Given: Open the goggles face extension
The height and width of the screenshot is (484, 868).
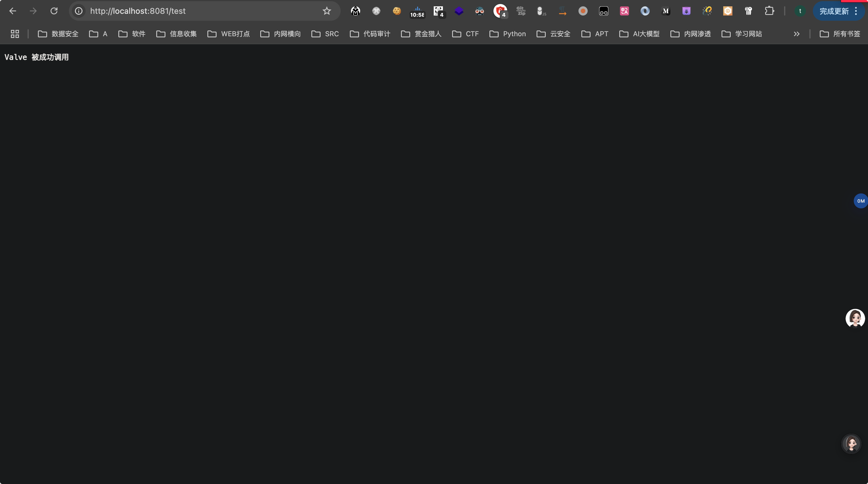Looking at the screenshot, I should coord(479,11).
